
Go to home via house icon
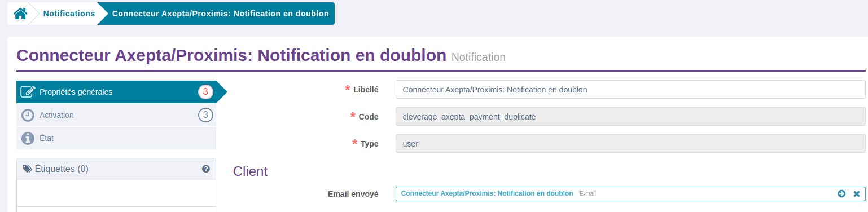click(x=20, y=14)
